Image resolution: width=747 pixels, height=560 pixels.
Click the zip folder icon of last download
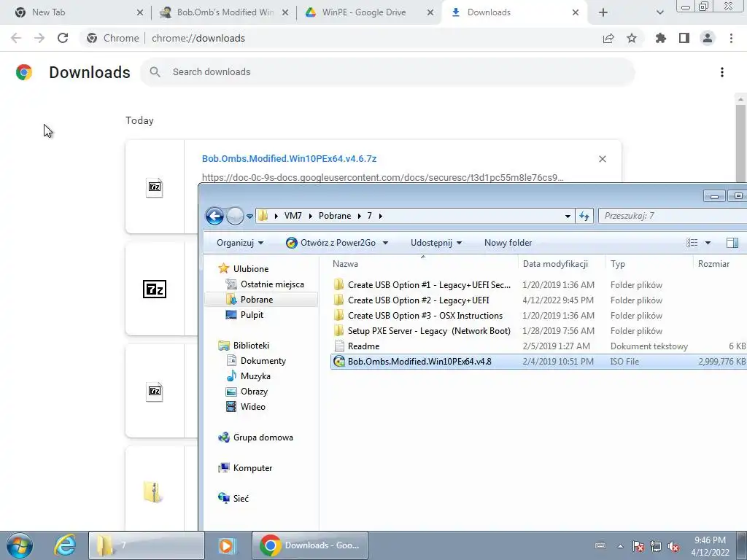[x=153, y=491]
